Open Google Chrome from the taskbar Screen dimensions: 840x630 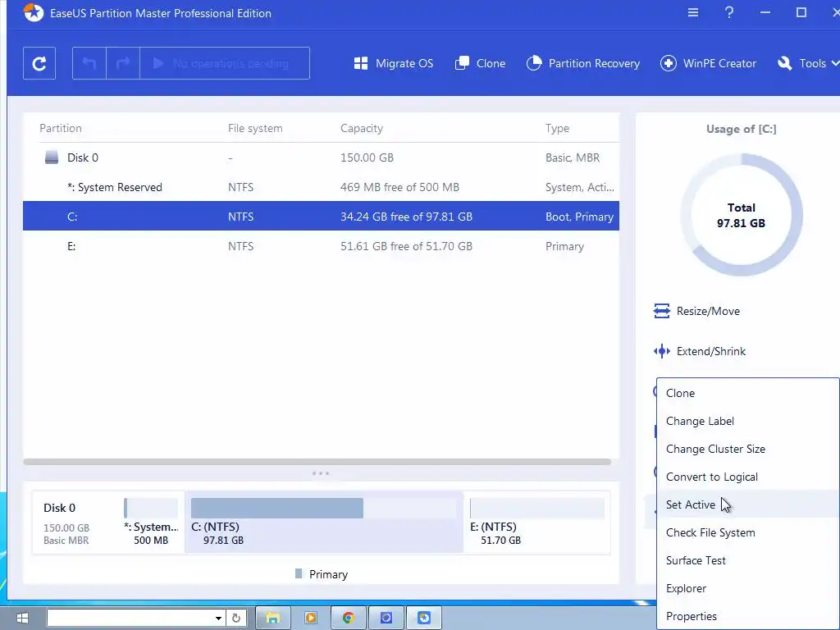348,618
